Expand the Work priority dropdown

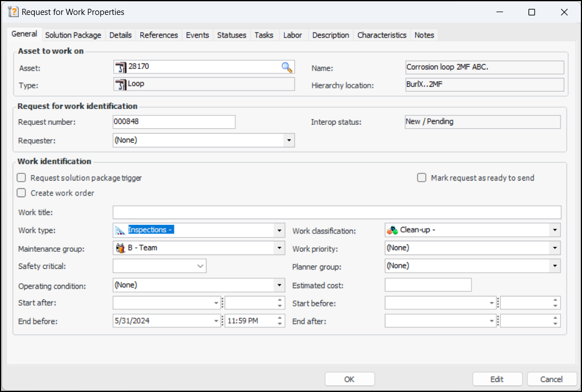[x=554, y=248]
